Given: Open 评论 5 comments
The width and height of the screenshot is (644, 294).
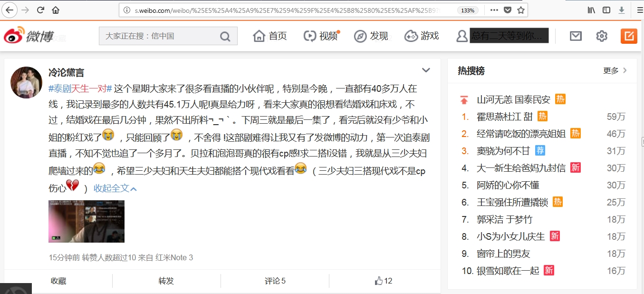Looking at the screenshot, I should [x=275, y=281].
